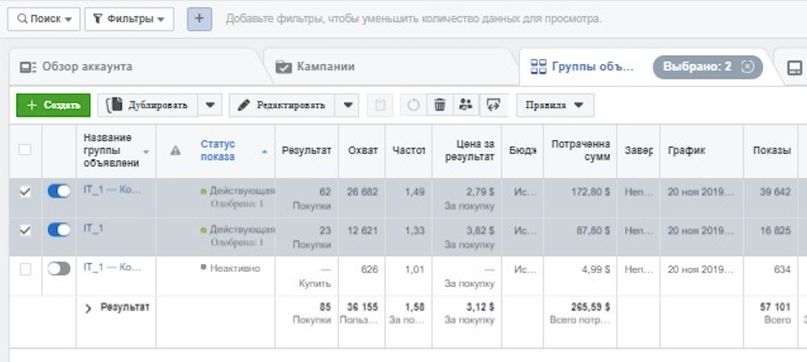807x362 pixels.
Task: Click the filter hint input field
Action: click(413, 19)
